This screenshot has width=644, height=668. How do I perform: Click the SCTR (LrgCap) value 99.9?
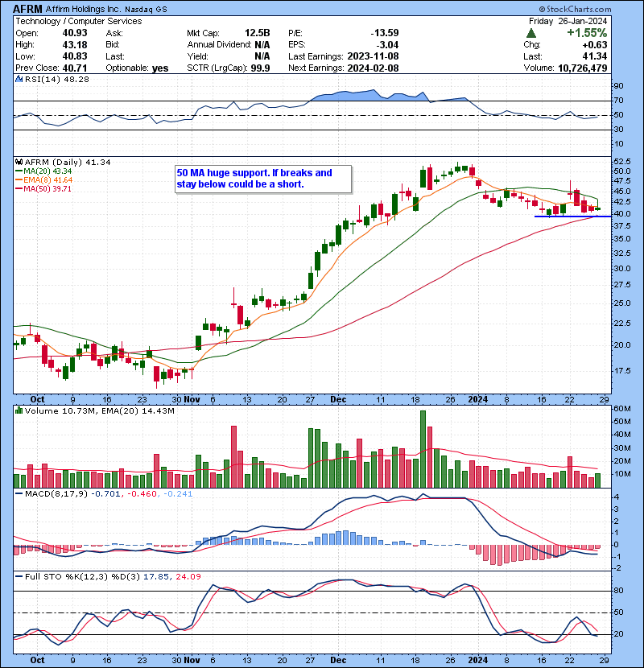coord(260,68)
